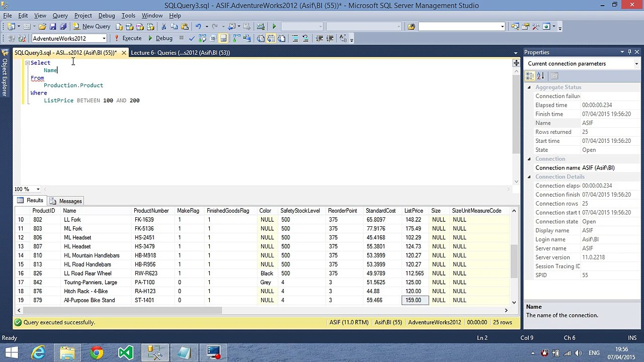
Task: Open file with the folder icon
Action: click(x=42, y=26)
